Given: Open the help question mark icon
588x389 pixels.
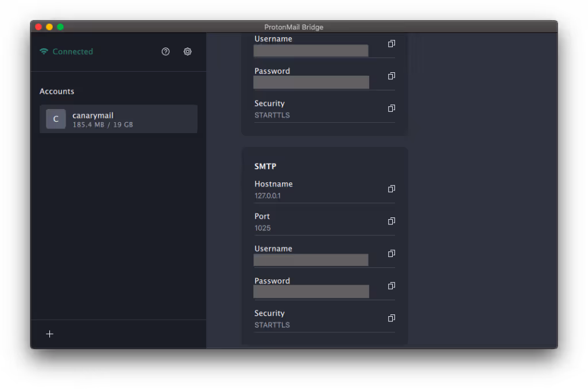Looking at the screenshot, I should (165, 52).
